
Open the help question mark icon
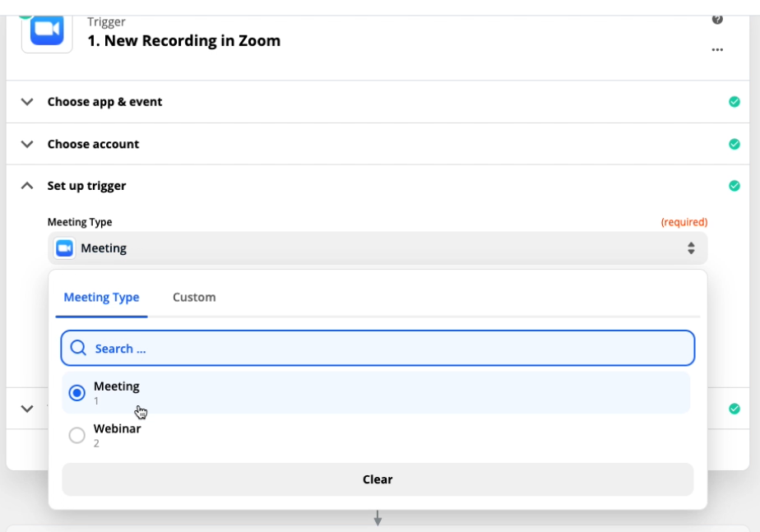pos(717,20)
